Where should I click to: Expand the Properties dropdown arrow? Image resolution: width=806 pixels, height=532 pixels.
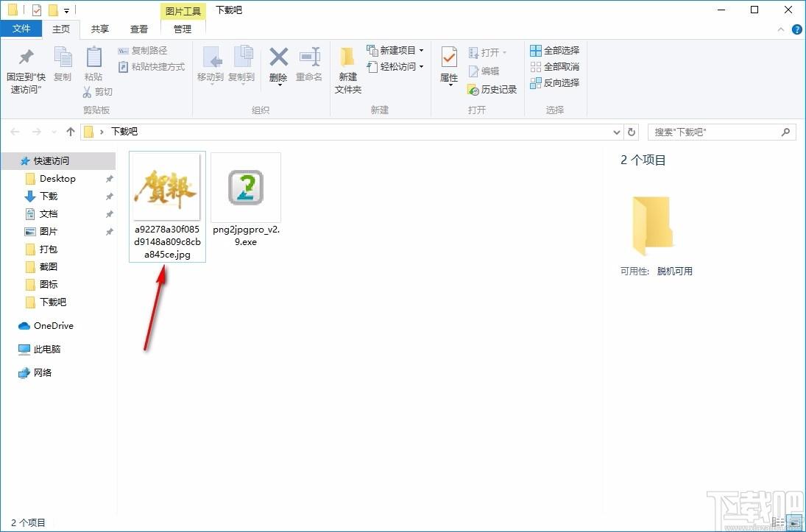point(450,85)
